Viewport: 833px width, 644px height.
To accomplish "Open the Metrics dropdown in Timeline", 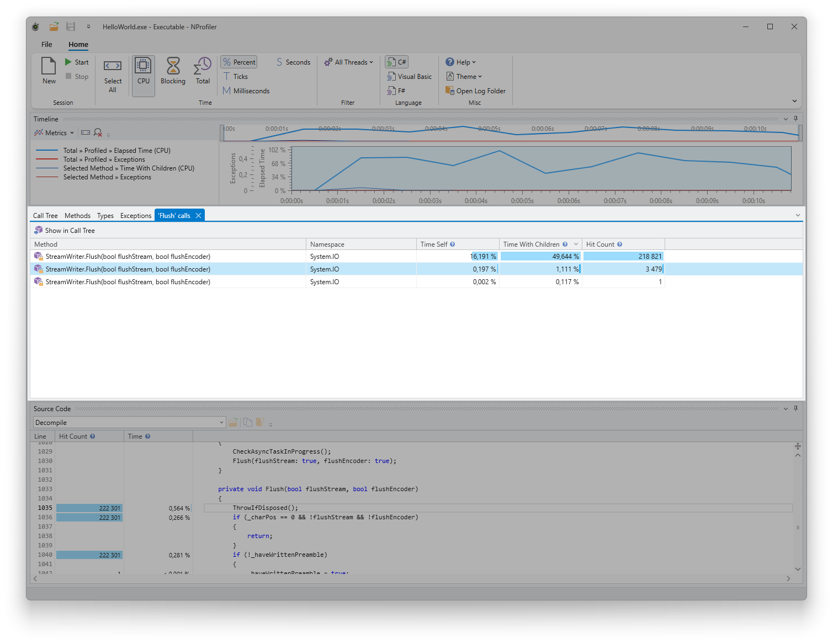I will [x=54, y=133].
